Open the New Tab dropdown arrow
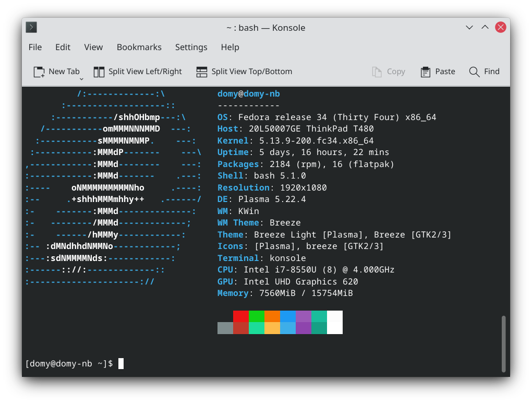The image size is (532, 403). tap(81, 79)
